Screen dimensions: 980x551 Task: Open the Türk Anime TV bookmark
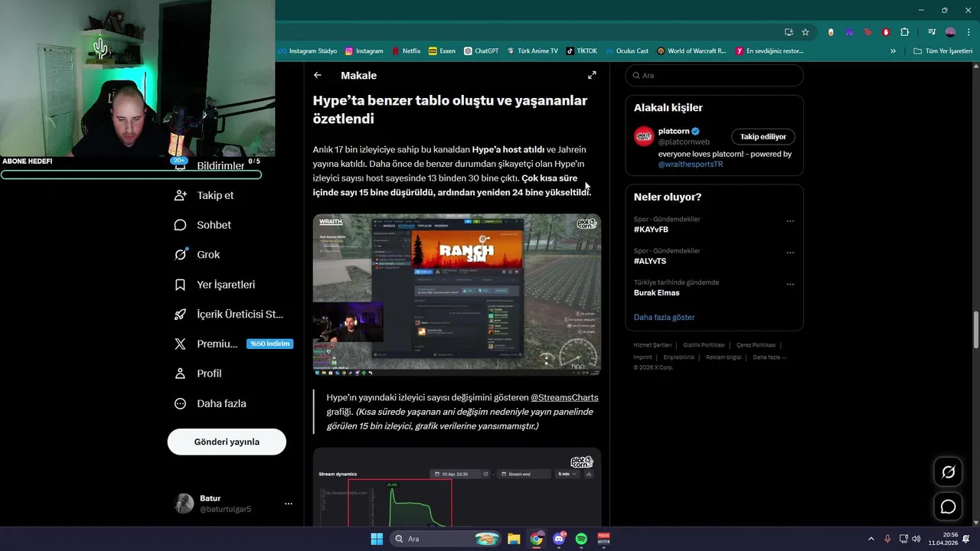(x=532, y=51)
